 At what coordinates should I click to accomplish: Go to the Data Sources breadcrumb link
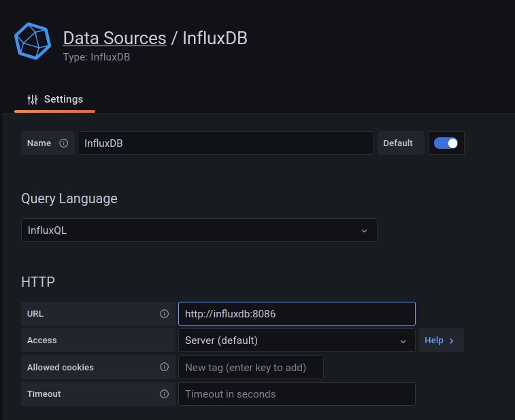pyautogui.click(x=114, y=38)
